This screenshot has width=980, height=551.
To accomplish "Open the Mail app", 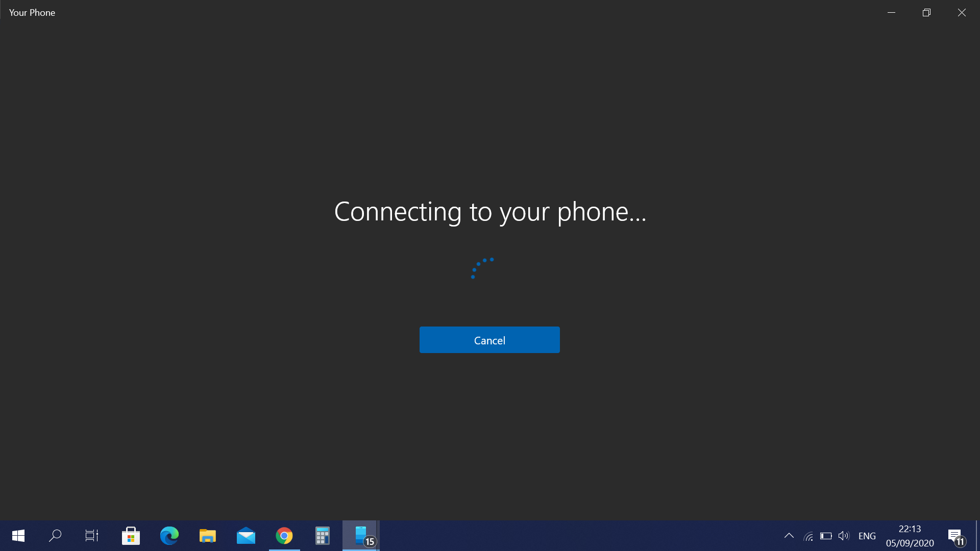I will [246, 536].
